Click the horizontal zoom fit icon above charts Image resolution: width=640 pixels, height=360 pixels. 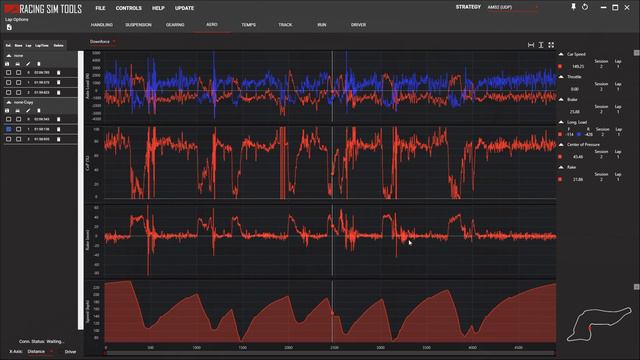tap(531, 45)
